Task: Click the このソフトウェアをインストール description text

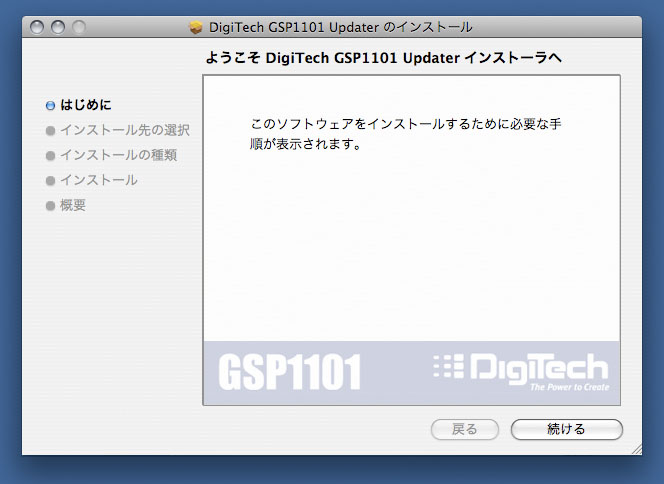Action: (x=406, y=134)
